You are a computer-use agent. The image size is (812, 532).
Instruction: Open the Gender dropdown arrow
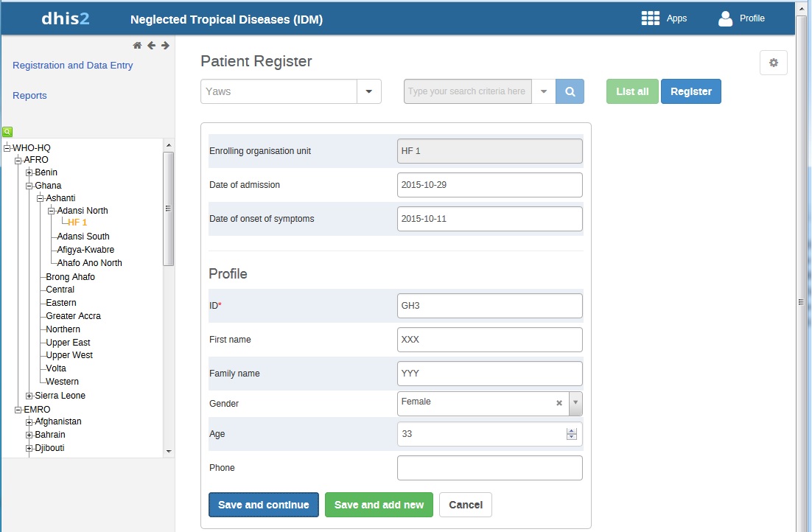tap(575, 403)
